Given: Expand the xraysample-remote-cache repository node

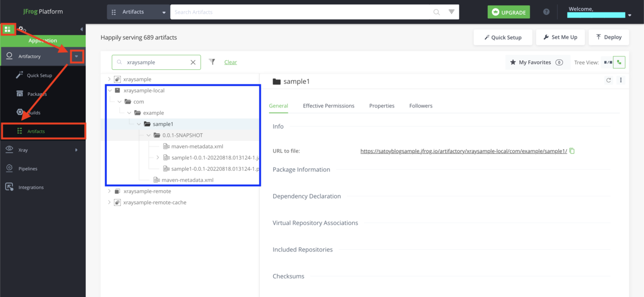Looking at the screenshot, I should [109, 202].
